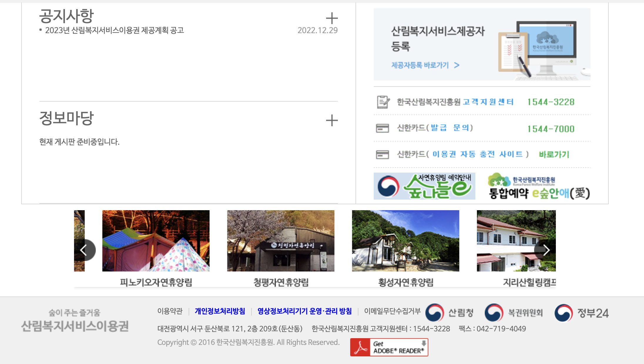Open 영상정보처리기기 운영·관리 방침 link
The height and width of the screenshot is (364, 644).
tap(304, 311)
